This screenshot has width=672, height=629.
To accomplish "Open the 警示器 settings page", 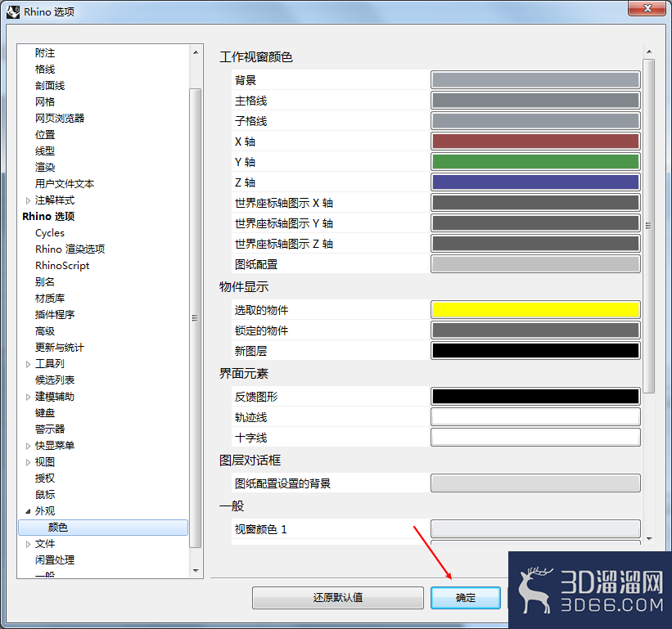I will point(50,429).
